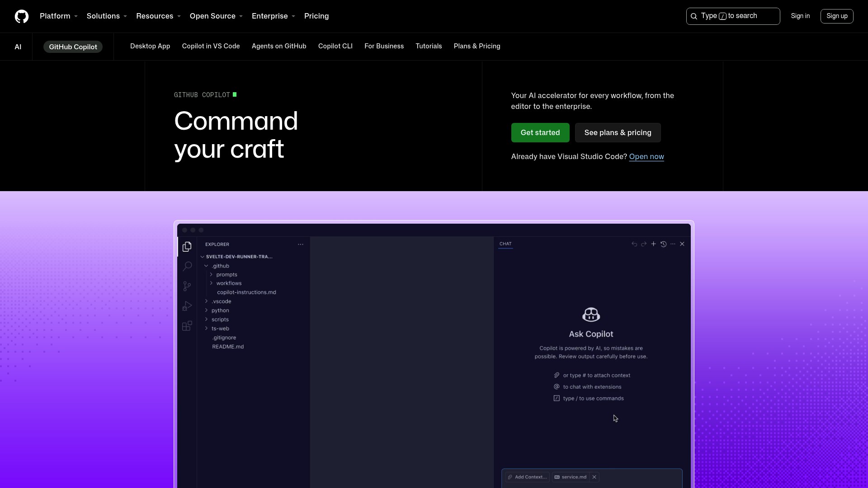868x488 pixels.
Task: Expand the Solutions menu
Action: [107, 16]
